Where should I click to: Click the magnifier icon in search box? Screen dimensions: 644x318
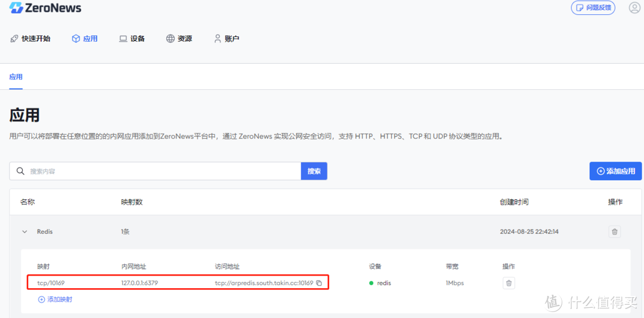tap(20, 171)
